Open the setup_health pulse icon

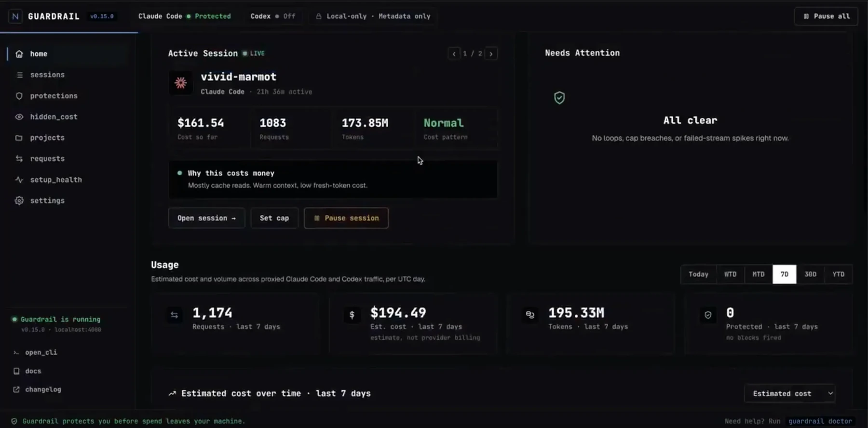pos(19,180)
